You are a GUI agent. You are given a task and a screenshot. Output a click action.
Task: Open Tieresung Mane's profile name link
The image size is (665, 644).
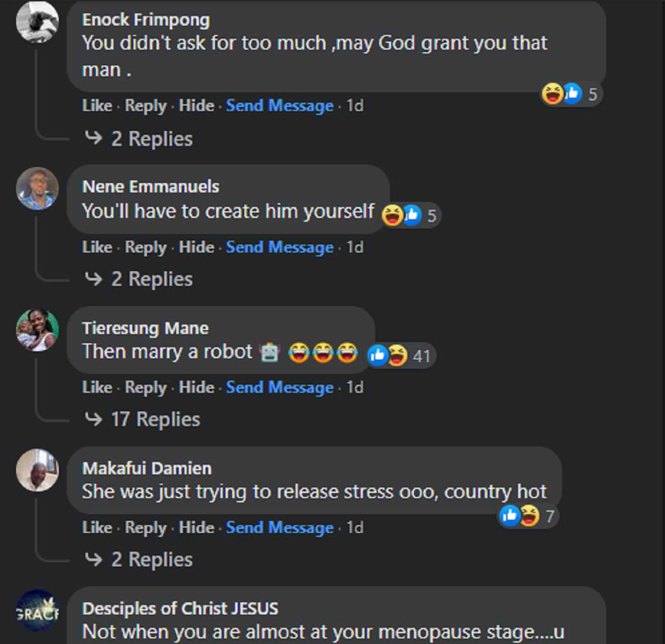(145, 329)
